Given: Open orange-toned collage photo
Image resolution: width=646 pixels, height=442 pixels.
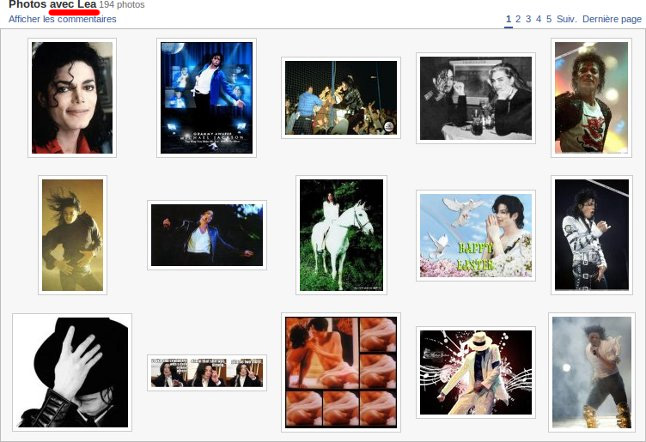Looking at the screenshot, I should pos(341,372).
